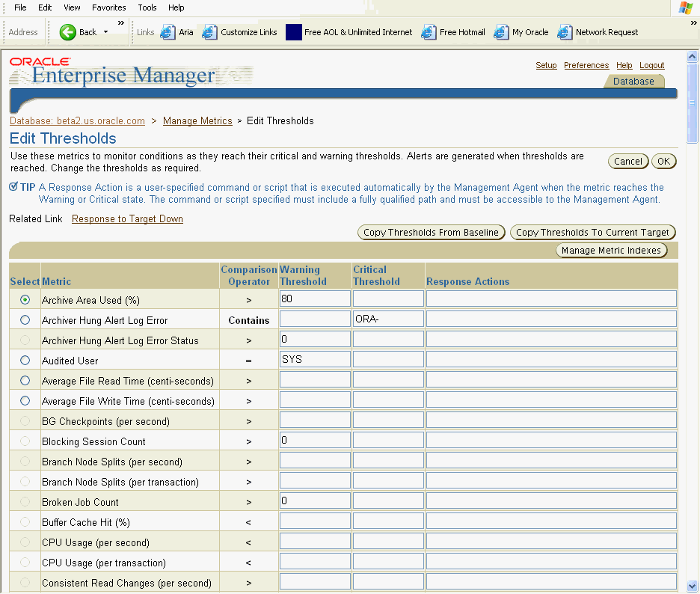Click the Warning Threshold field showing 80
This screenshot has height=594, width=700.
pyautogui.click(x=314, y=298)
